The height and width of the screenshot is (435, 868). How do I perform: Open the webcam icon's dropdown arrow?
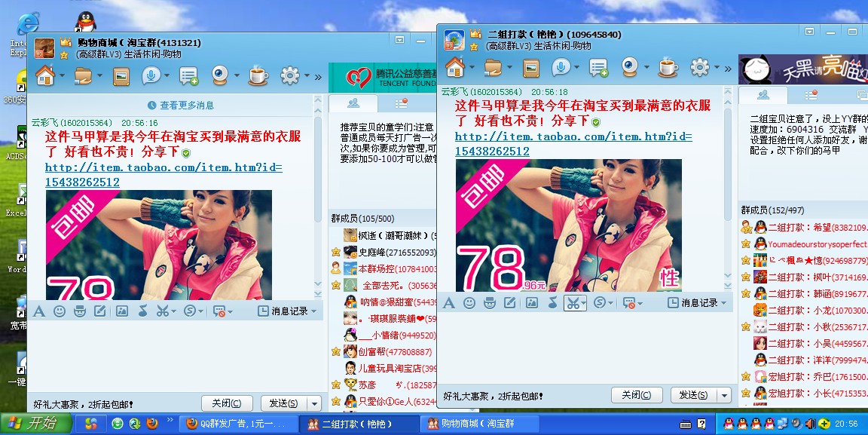(x=236, y=75)
